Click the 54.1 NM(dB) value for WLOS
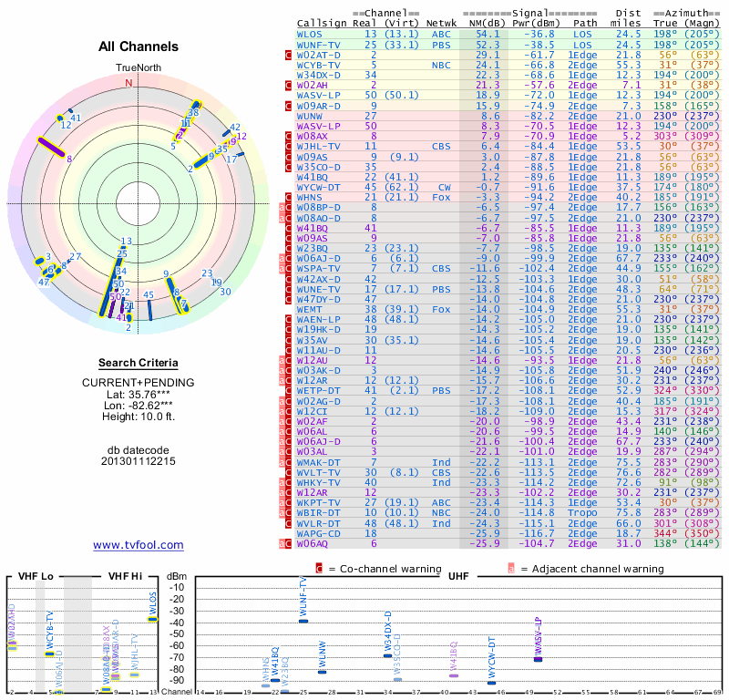Image resolution: width=729 pixels, height=700 pixels. [x=488, y=35]
